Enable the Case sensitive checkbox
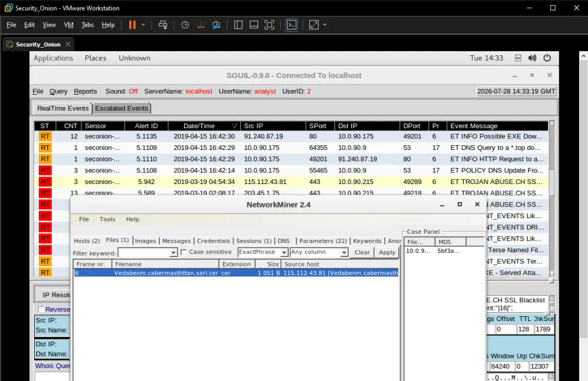Image resolution: width=588 pixels, height=381 pixels. tap(183, 252)
